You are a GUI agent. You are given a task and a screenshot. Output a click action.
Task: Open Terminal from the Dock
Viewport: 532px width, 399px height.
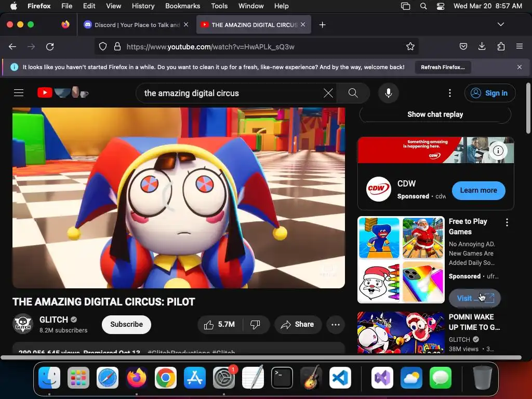(x=282, y=378)
